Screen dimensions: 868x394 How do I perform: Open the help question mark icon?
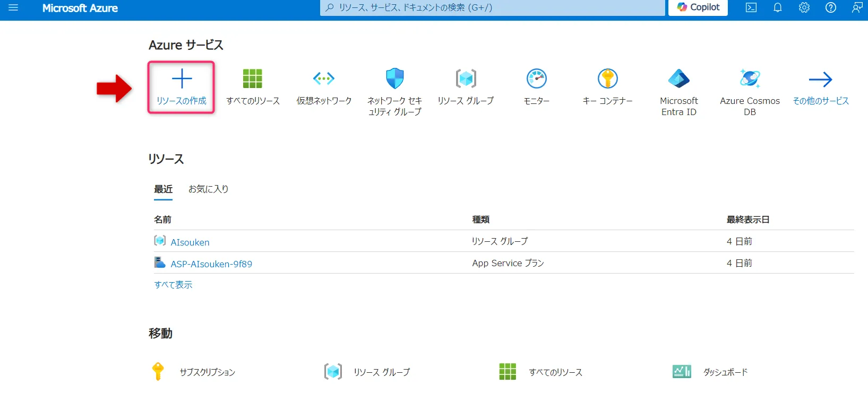831,7
